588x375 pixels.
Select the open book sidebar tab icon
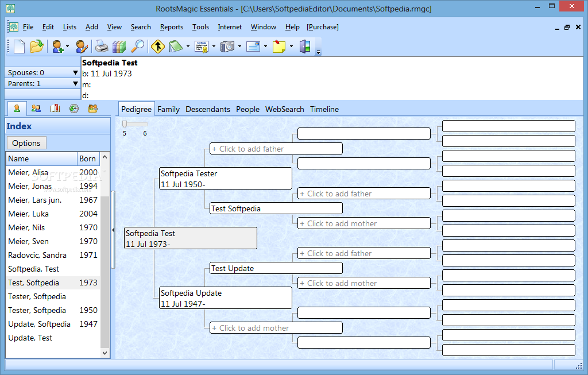coord(55,109)
